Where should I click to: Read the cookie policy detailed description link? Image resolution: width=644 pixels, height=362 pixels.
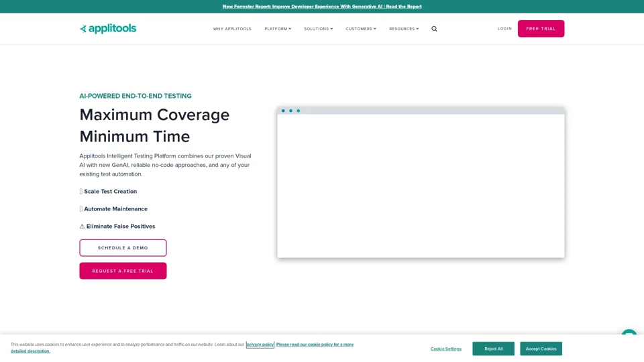click(x=314, y=345)
